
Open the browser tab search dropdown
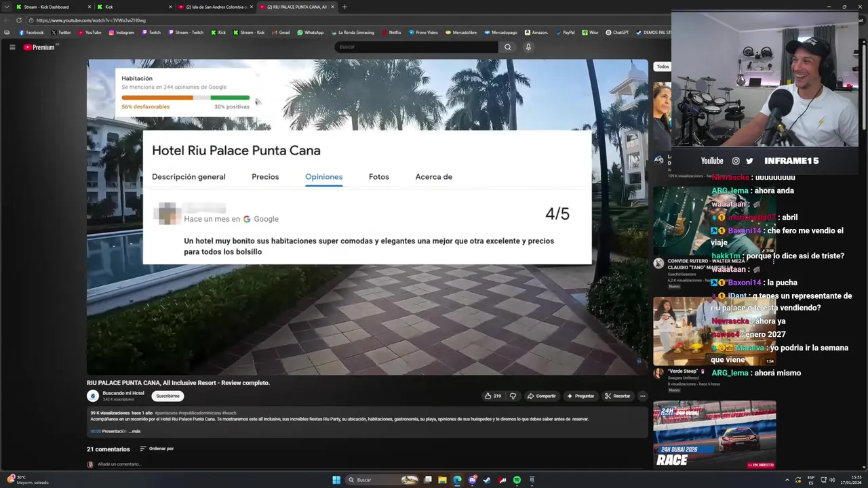7,7
